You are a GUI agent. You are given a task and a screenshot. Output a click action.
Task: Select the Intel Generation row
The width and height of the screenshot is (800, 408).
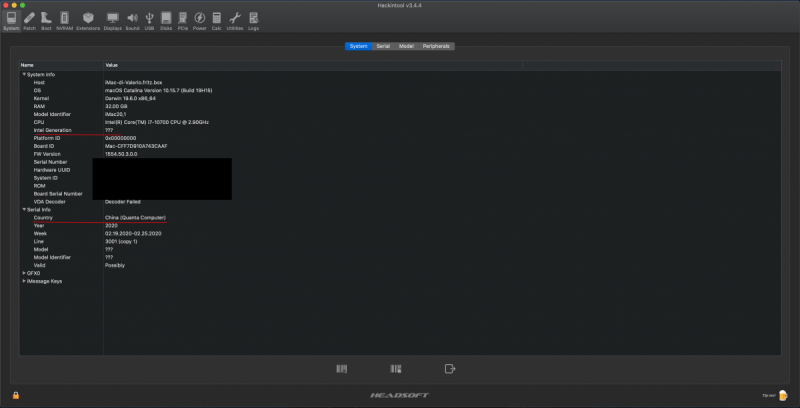[400, 130]
